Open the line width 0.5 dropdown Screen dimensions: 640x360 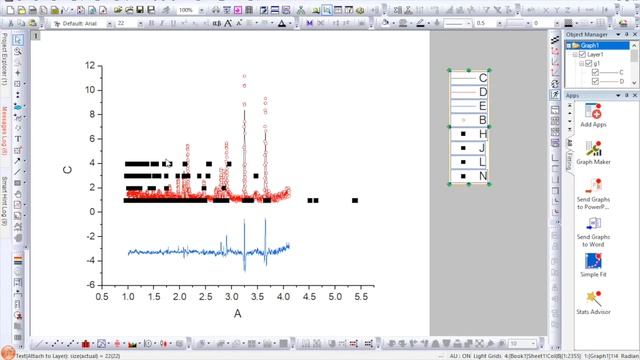pos(500,23)
